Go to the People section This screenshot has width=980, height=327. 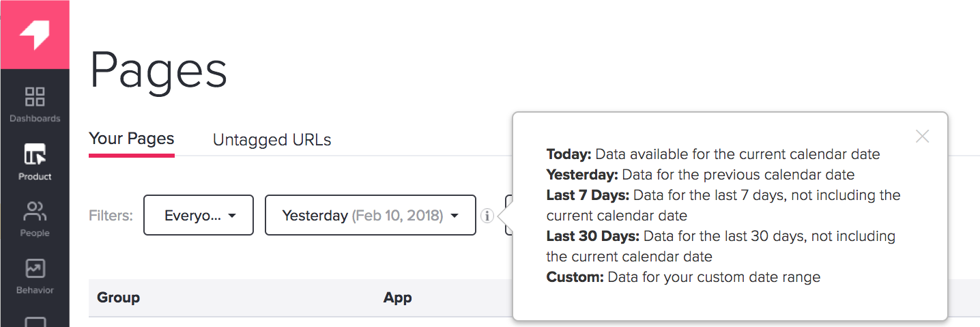coord(34,219)
